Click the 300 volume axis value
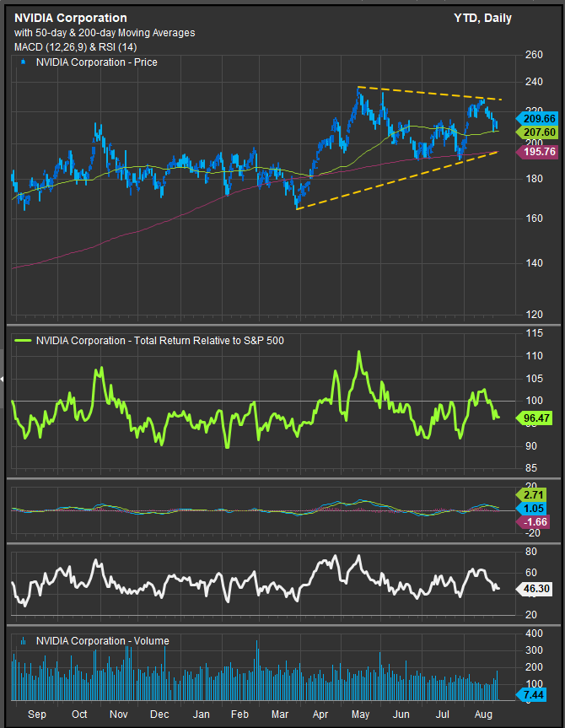Screen dimensions: 565x728 pyautogui.click(x=534, y=650)
